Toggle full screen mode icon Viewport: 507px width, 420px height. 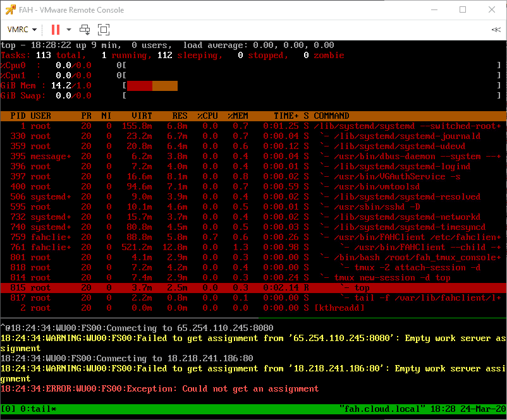point(104,30)
